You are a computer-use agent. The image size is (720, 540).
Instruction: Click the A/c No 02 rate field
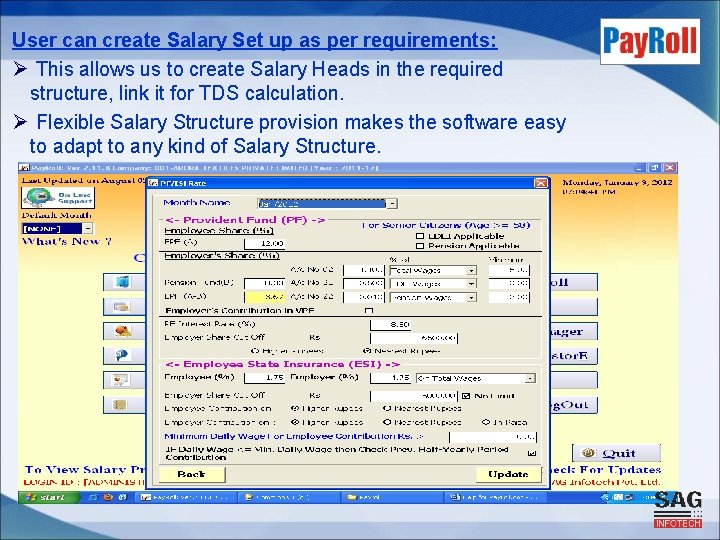(x=363, y=270)
